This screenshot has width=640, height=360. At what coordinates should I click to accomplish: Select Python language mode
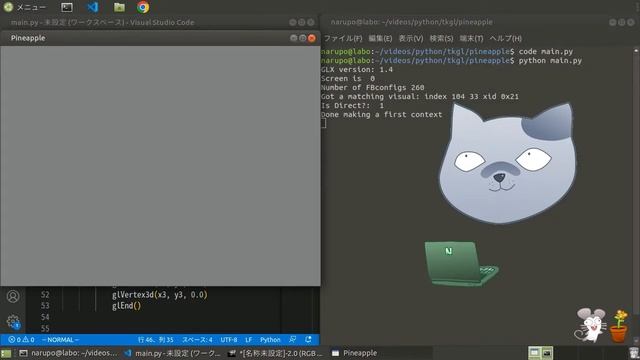tap(270, 340)
